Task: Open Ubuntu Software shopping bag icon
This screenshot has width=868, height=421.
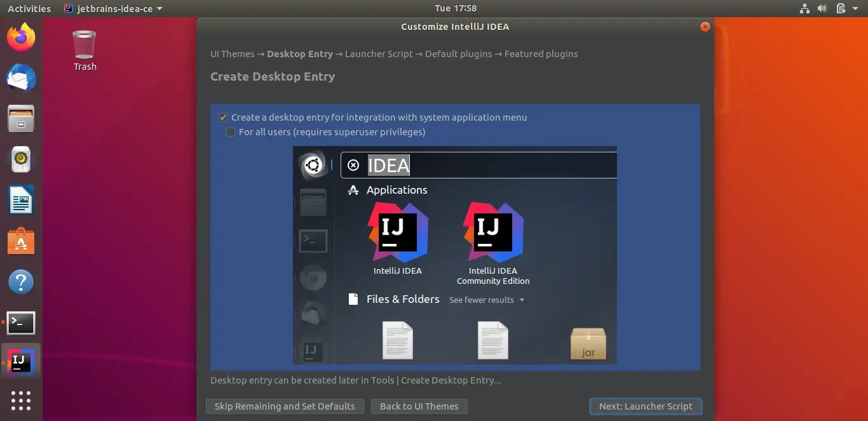Action: click(21, 241)
